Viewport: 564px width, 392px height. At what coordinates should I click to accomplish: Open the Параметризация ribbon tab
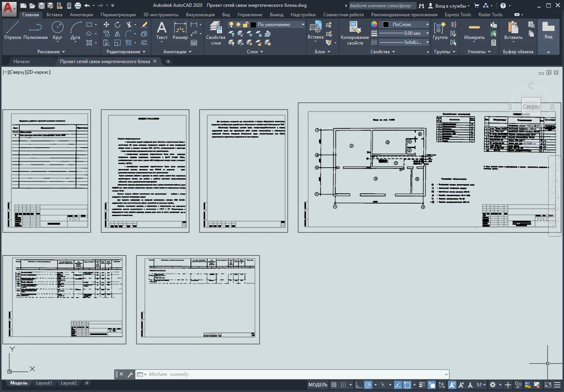(x=118, y=15)
